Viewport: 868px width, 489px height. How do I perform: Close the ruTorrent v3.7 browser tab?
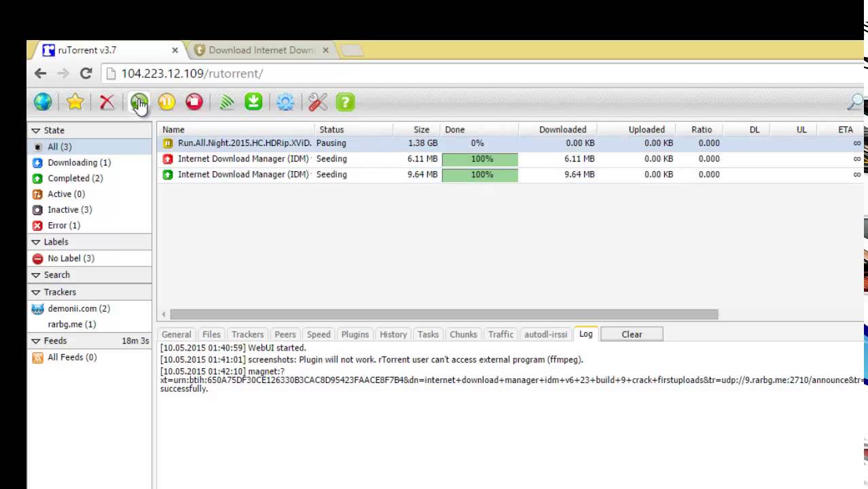tap(175, 50)
